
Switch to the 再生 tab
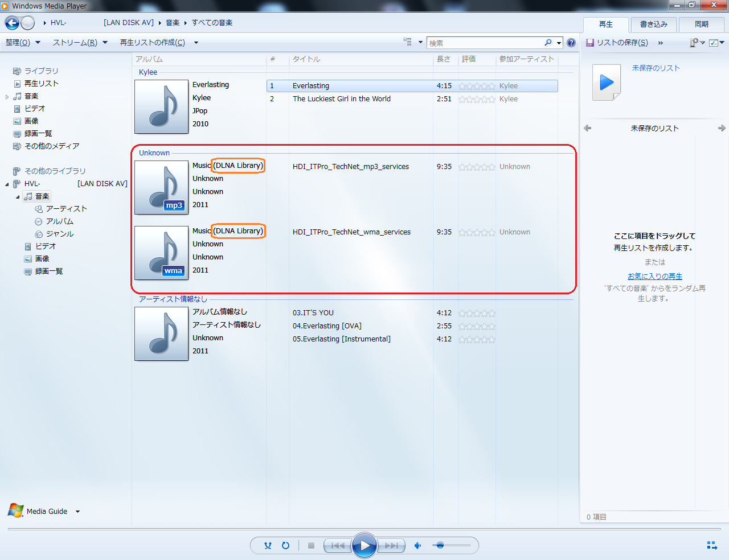pyautogui.click(x=606, y=24)
